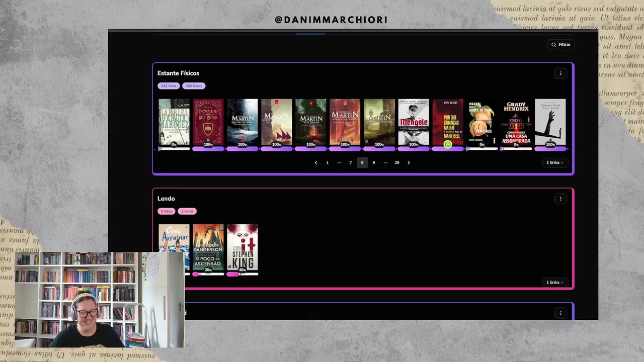
Task: Click the 3 livros badge in Lendo
Action: coord(187,211)
